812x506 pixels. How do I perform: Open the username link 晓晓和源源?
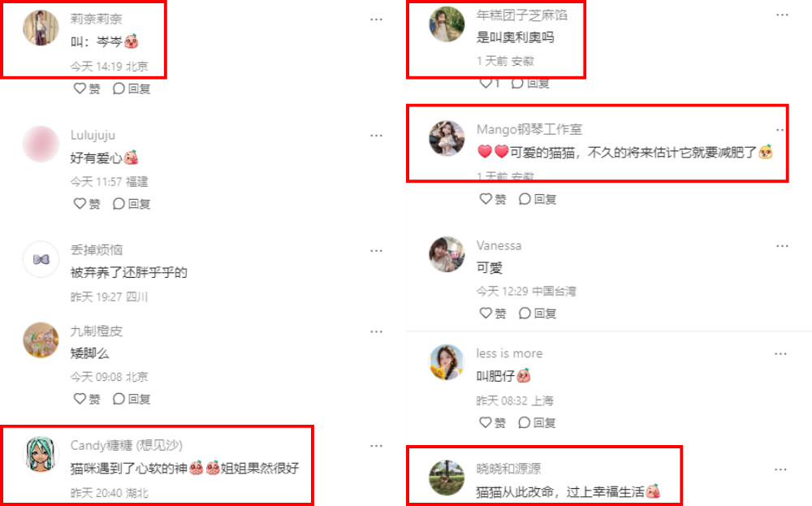click(508, 468)
